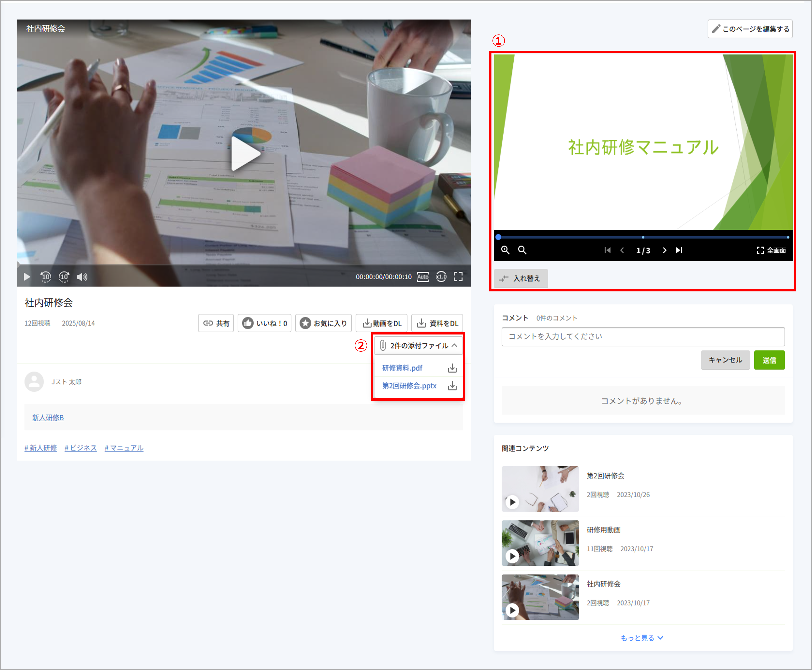Mute the video volume
Viewport: 812px width, 670px height.
tap(82, 277)
